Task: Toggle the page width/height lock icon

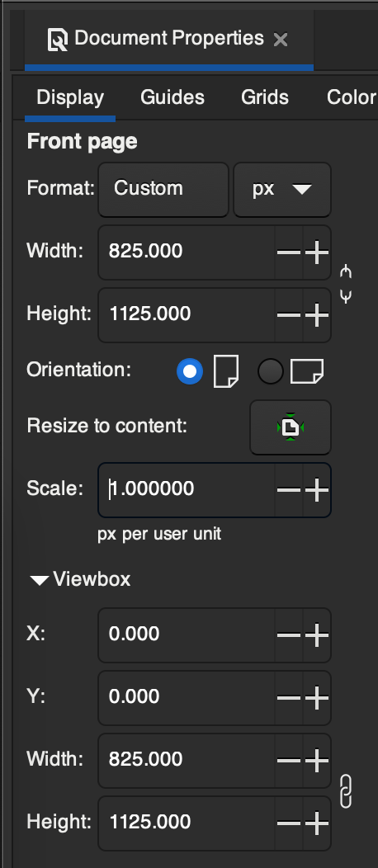Action: 346,284
